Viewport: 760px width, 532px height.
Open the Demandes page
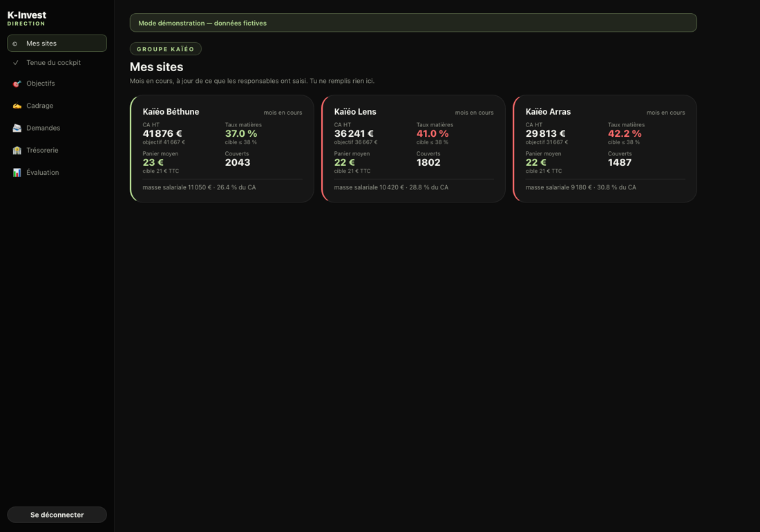click(57, 128)
